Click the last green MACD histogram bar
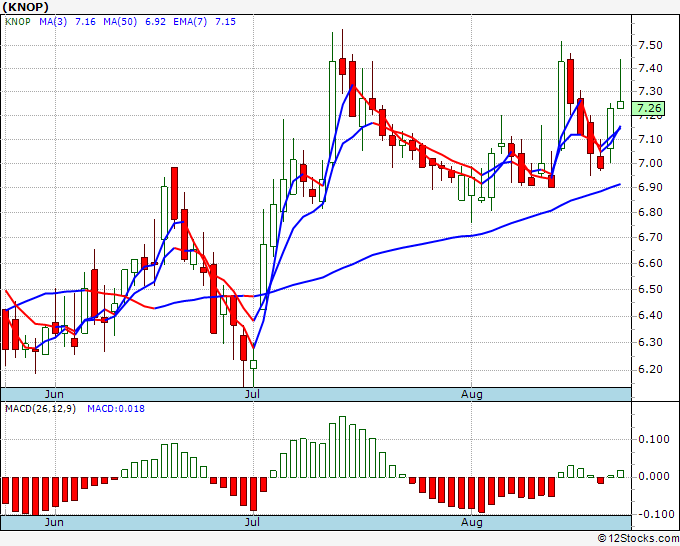The height and width of the screenshot is (546, 680). (621, 474)
